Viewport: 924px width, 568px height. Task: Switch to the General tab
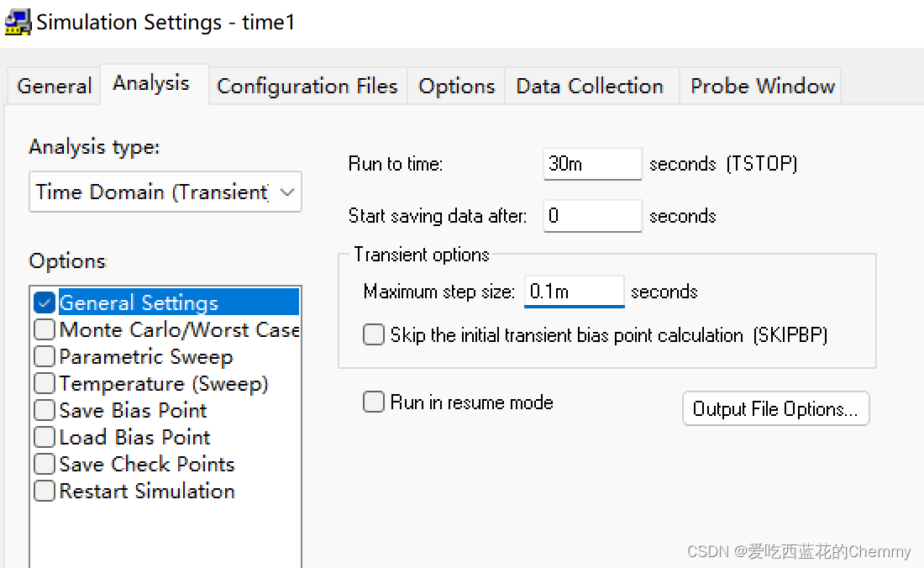(54, 87)
